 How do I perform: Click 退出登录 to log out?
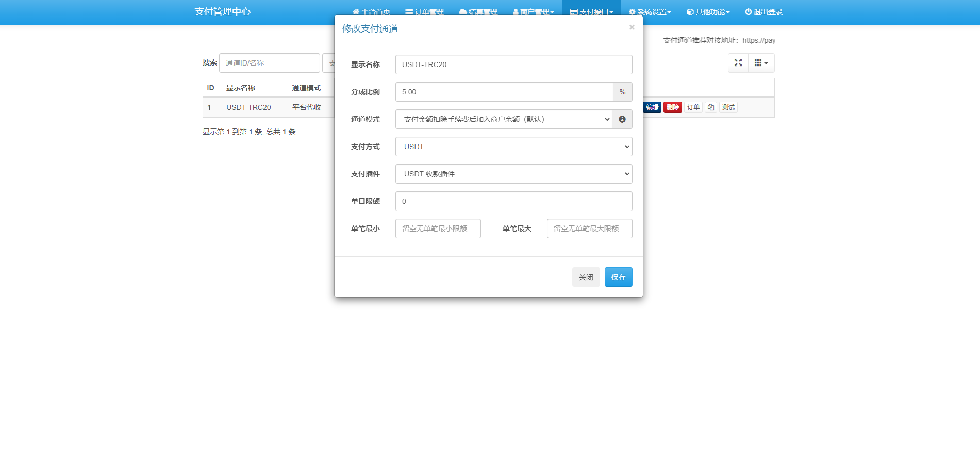[764, 12]
